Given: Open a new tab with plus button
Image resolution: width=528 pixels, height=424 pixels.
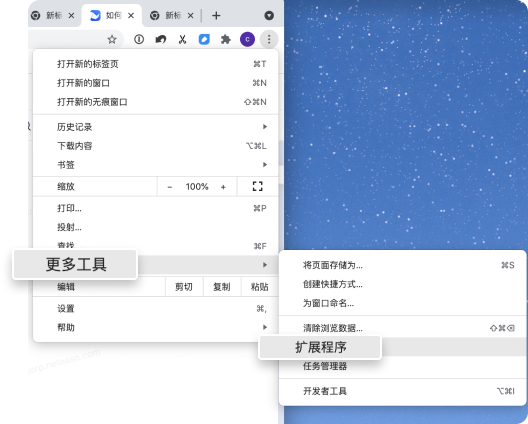Looking at the screenshot, I should [x=216, y=15].
